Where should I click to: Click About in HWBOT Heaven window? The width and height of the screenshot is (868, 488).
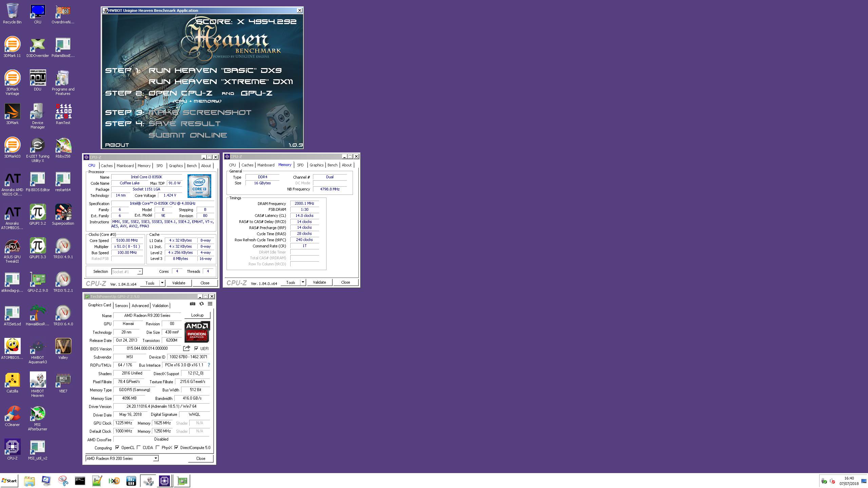tap(117, 145)
